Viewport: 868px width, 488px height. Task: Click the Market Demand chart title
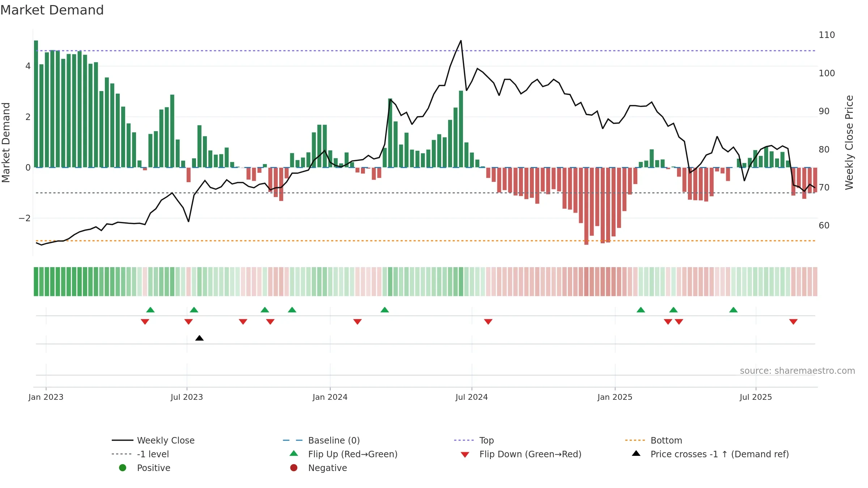(52, 10)
